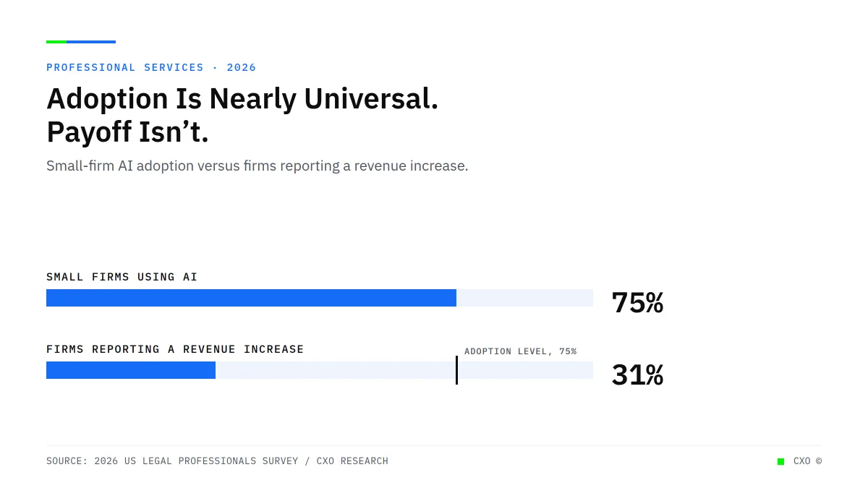Click the blue 75% adoption bar

click(x=251, y=298)
